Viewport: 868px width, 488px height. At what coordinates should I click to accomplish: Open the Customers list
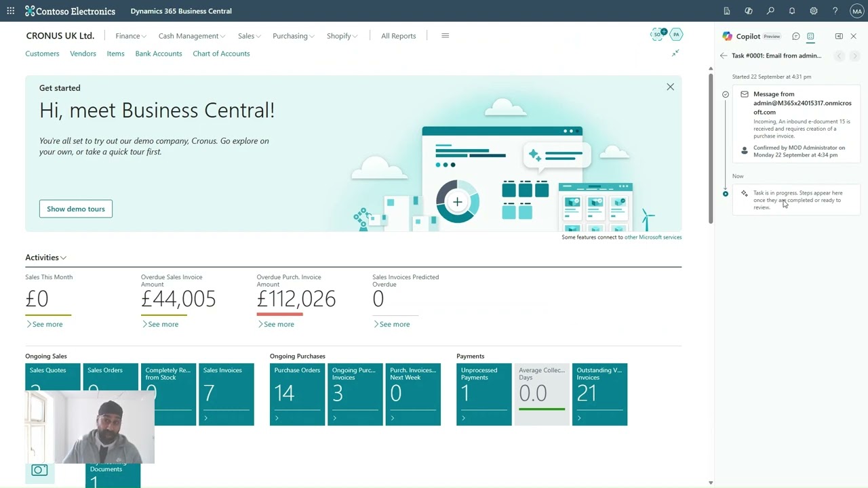coord(42,54)
